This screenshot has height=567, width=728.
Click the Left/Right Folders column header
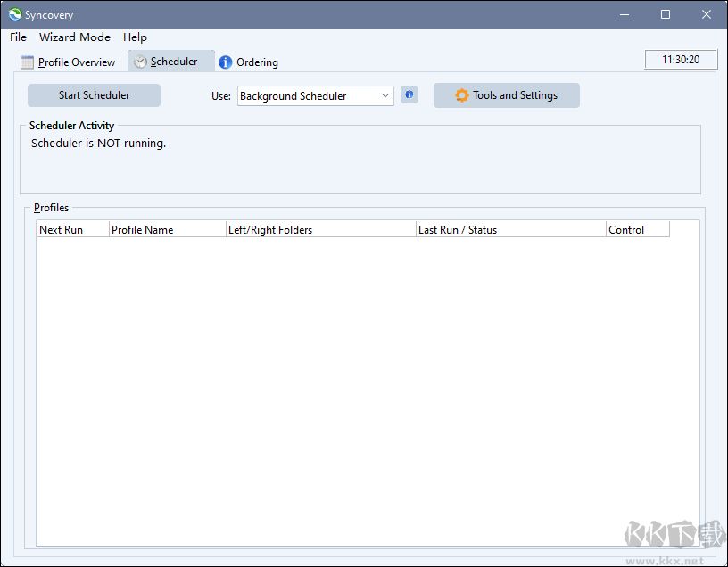click(x=320, y=230)
